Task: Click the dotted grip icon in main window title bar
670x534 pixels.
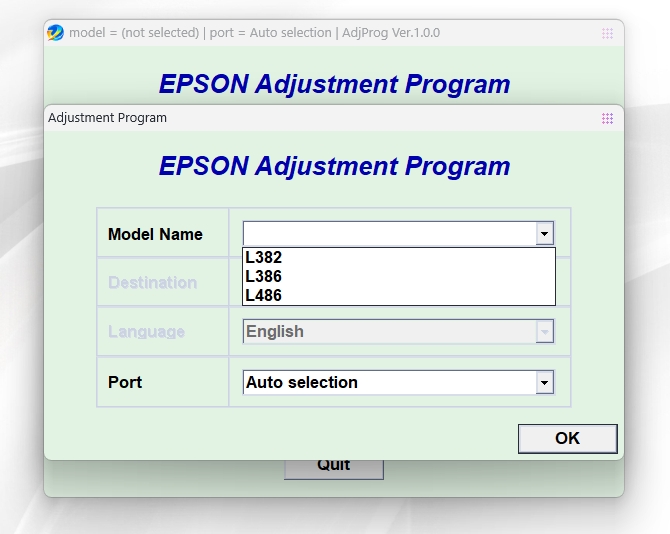Action: (x=607, y=33)
